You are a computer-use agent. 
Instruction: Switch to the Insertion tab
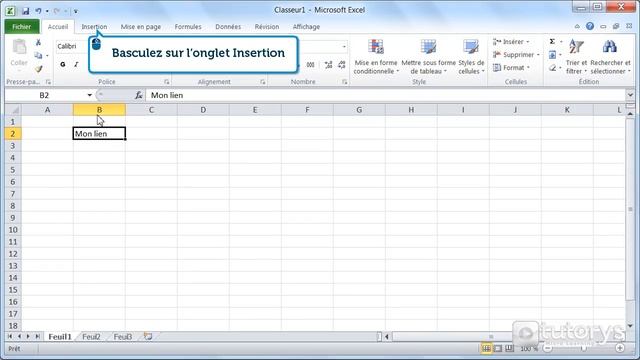coord(94,27)
